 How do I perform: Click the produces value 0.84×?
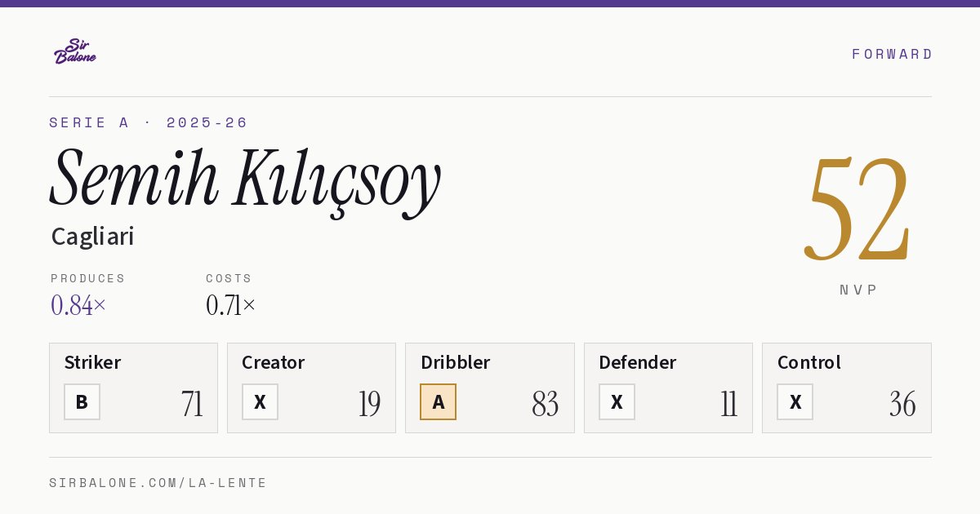(78, 305)
